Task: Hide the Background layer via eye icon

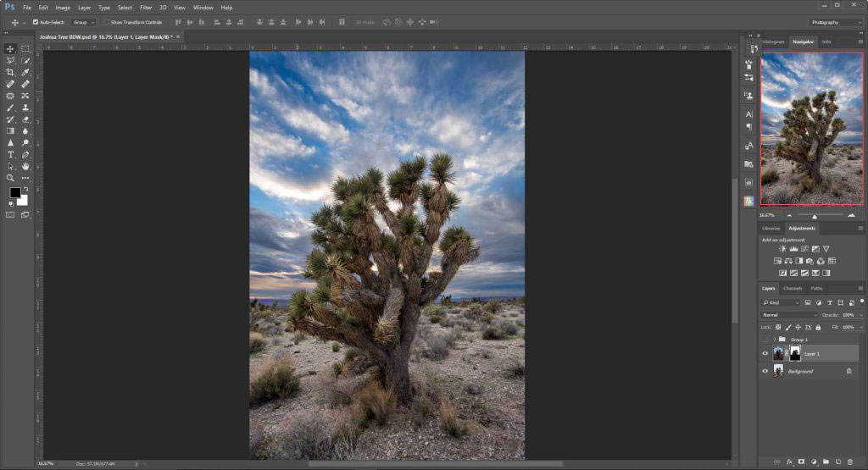Action: coord(765,371)
